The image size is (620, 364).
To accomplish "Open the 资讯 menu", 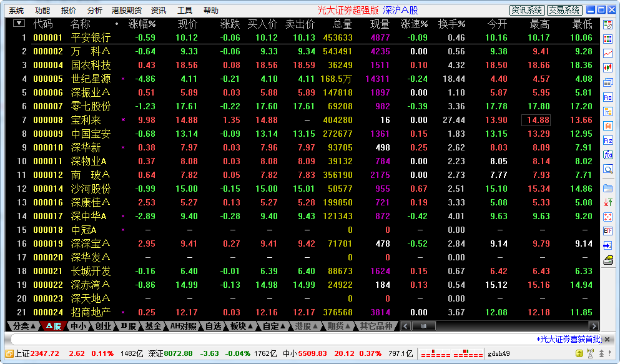I will (159, 11).
